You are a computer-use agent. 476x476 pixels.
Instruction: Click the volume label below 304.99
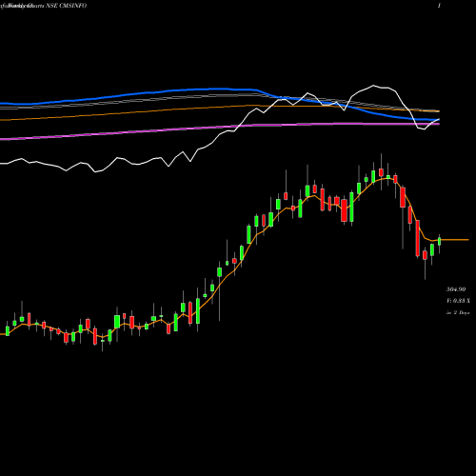click(x=458, y=301)
